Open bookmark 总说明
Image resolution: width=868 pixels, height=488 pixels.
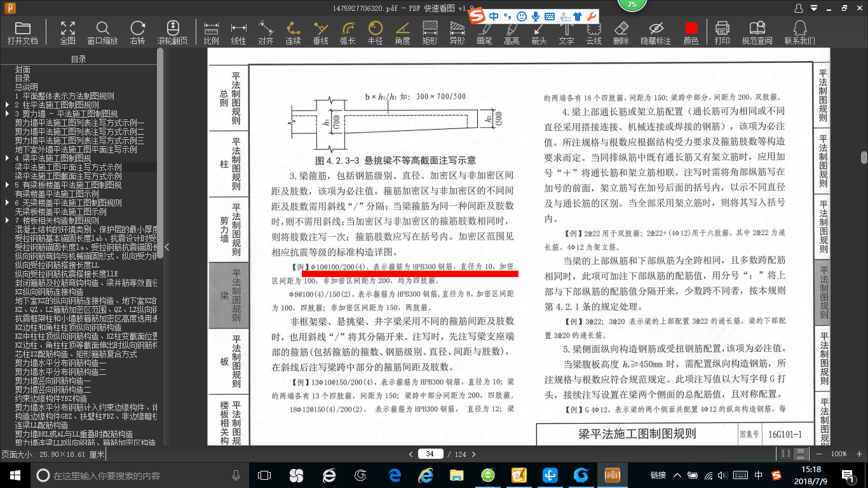(27, 87)
